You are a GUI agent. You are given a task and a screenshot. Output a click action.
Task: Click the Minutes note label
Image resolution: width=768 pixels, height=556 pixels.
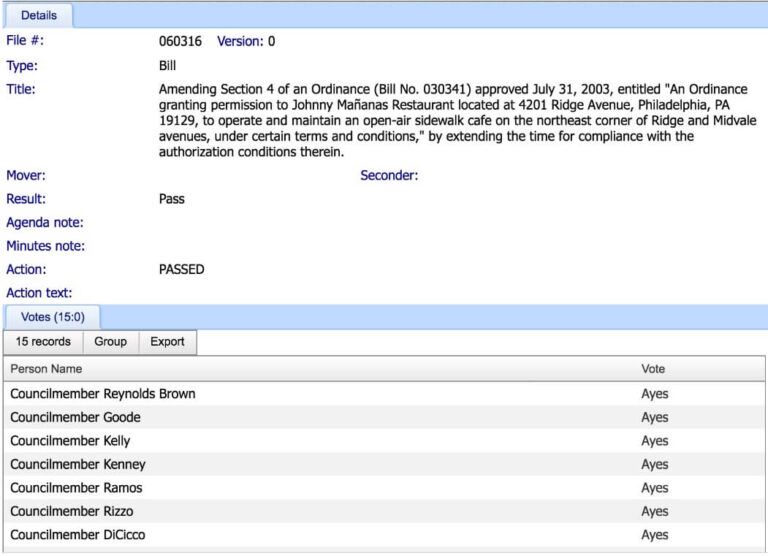[46, 246]
